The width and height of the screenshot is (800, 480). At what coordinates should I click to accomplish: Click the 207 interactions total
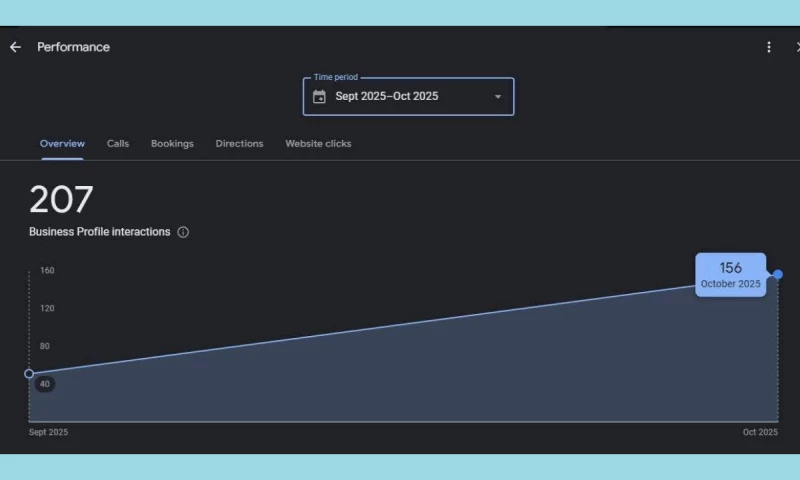tap(61, 199)
